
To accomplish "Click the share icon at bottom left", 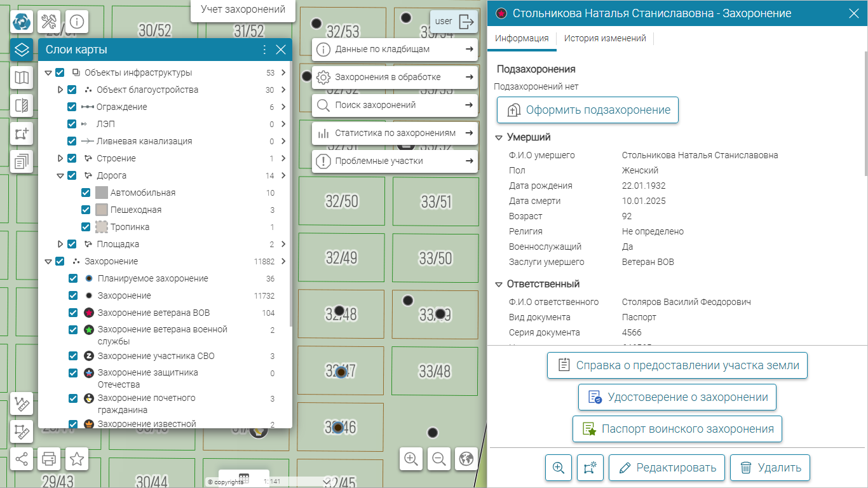I will click(22, 458).
